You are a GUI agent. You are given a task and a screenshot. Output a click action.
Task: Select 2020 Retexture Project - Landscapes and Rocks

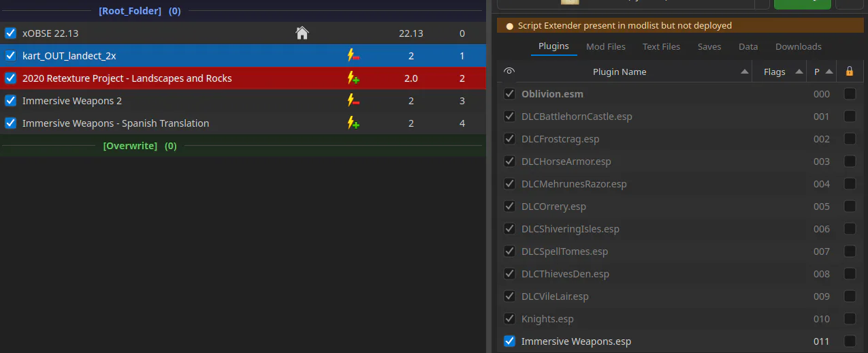point(127,78)
